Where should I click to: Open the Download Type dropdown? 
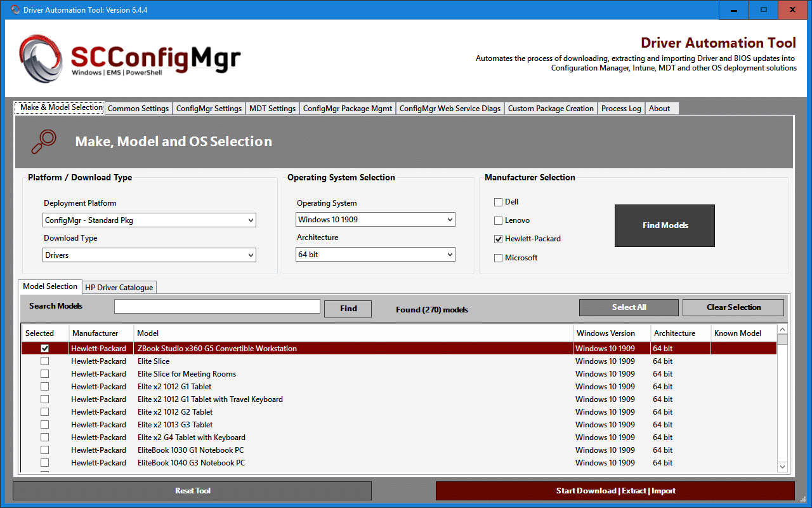(251, 254)
